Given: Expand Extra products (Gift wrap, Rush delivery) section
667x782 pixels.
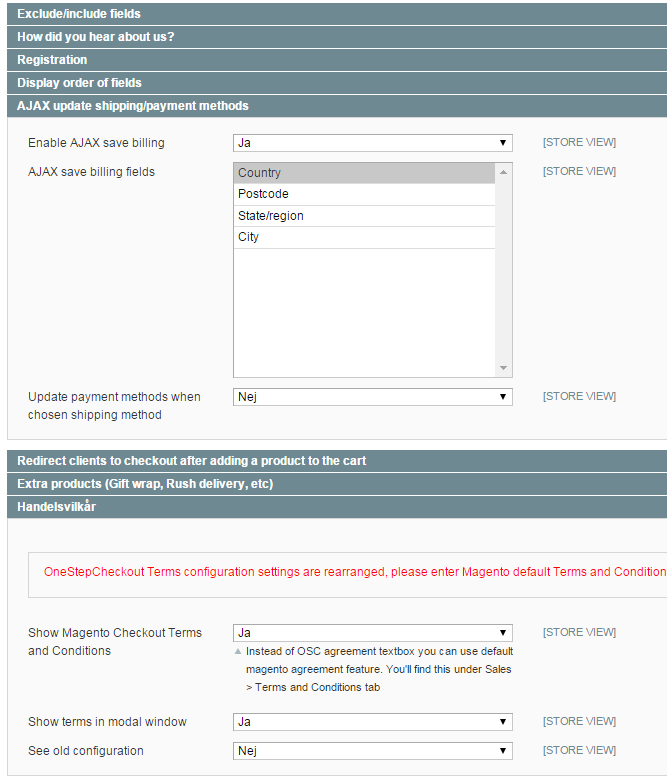Looking at the screenshot, I should tap(145, 484).
